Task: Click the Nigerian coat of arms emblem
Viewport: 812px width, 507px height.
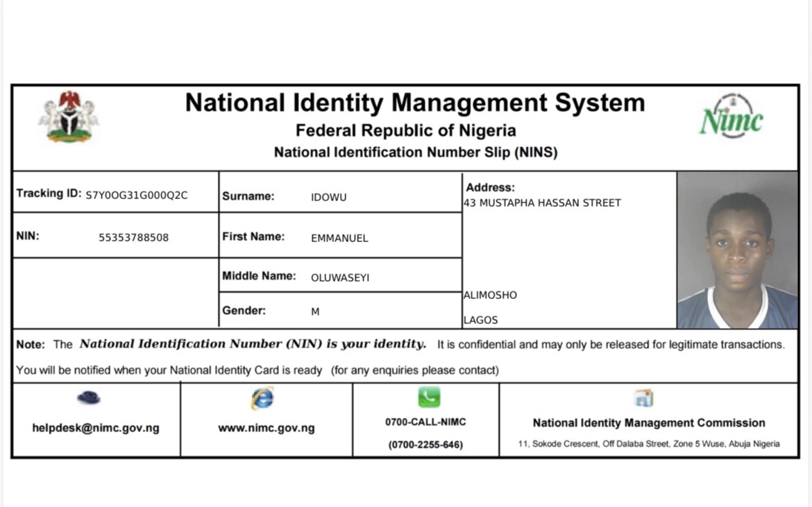Action: tap(68, 117)
